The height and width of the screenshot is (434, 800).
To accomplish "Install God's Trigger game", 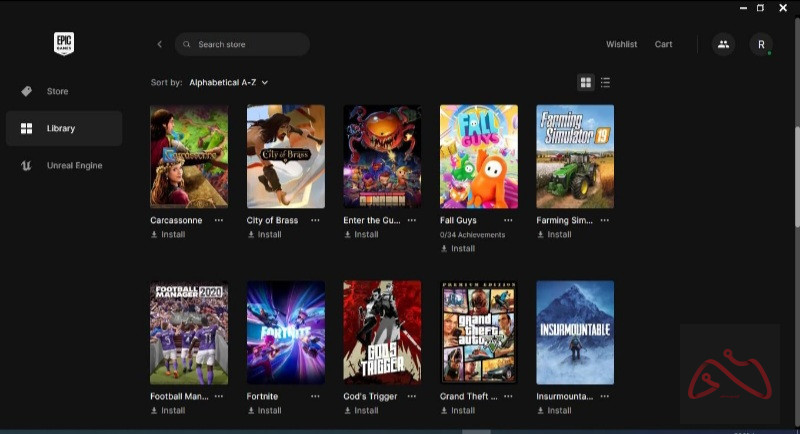I will click(361, 410).
